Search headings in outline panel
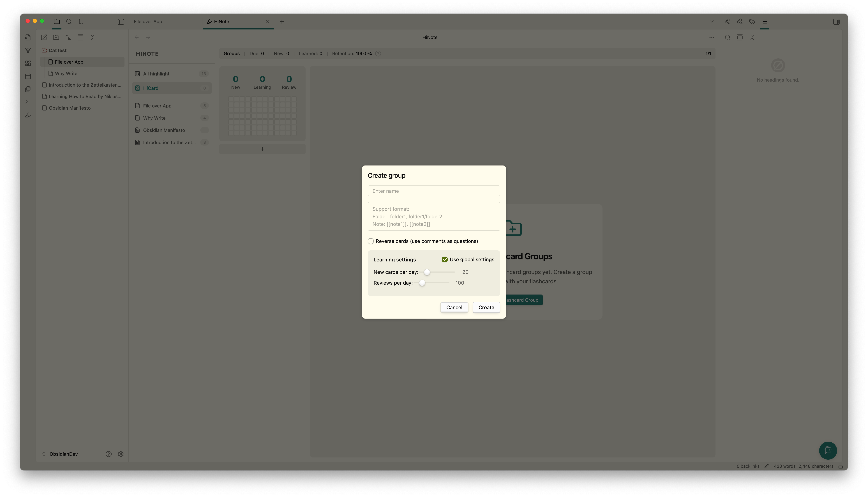 [727, 37]
